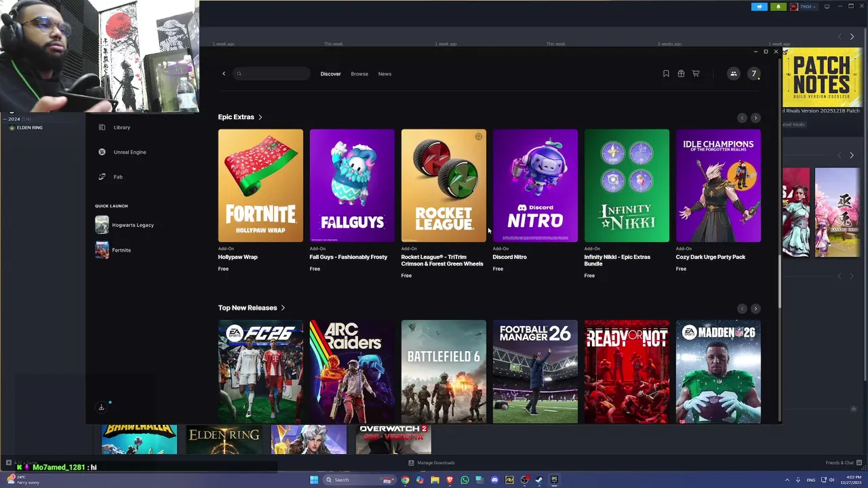Open the Rocket League wheels thumbnail

point(443,186)
